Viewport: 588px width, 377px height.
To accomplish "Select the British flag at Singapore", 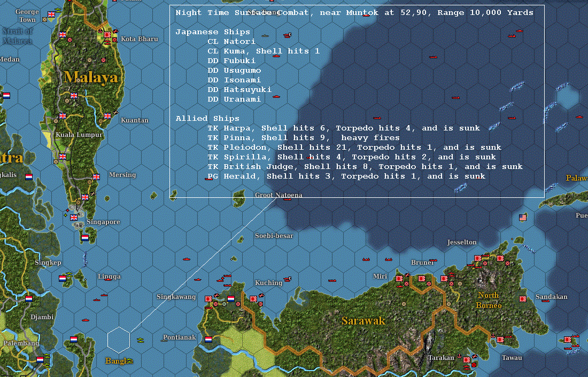I will click(x=74, y=217).
